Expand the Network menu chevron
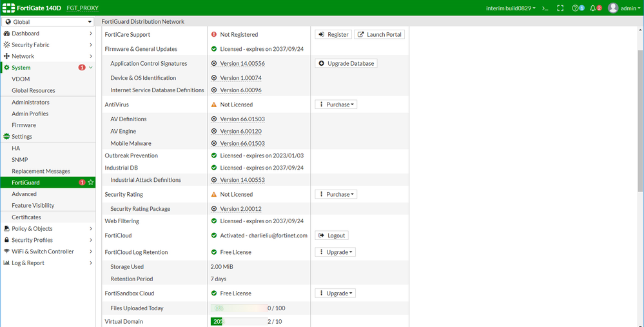Screen dimensions: 644x327 91,56
